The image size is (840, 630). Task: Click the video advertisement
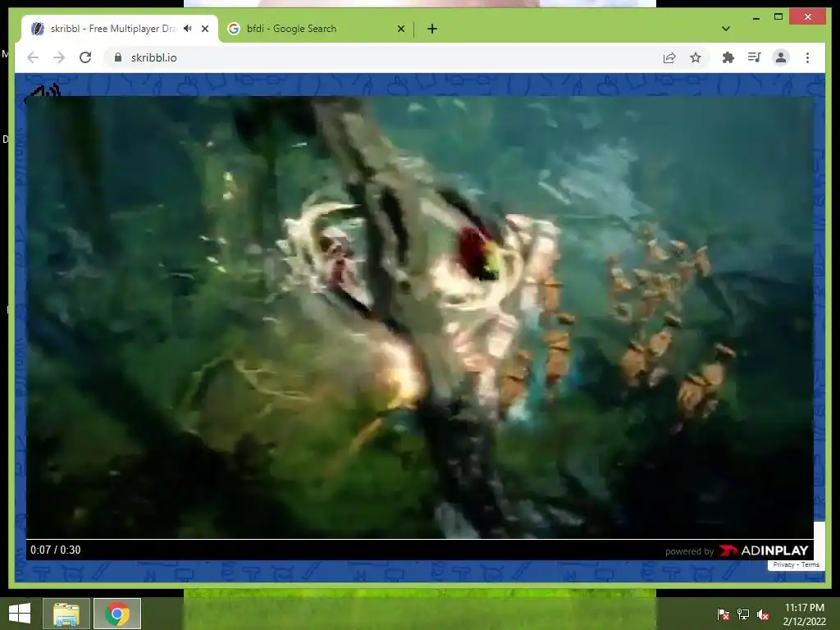(x=419, y=317)
